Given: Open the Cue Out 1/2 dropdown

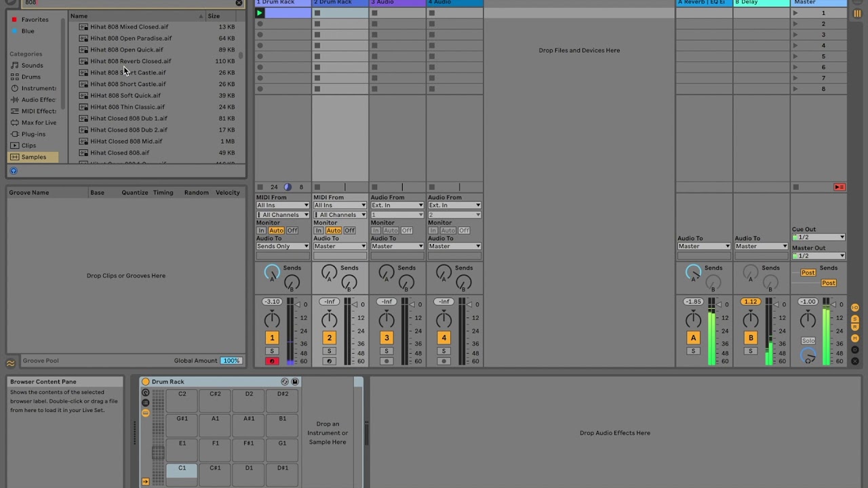Looking at the screenshot, I should tap(818, 237).
